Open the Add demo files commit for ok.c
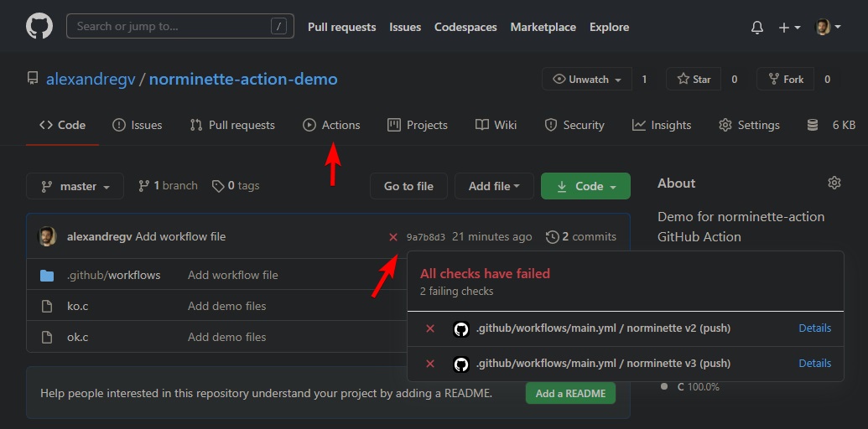Image resolution: width=868 pixels, height=429 pixels. coord(227,337)
